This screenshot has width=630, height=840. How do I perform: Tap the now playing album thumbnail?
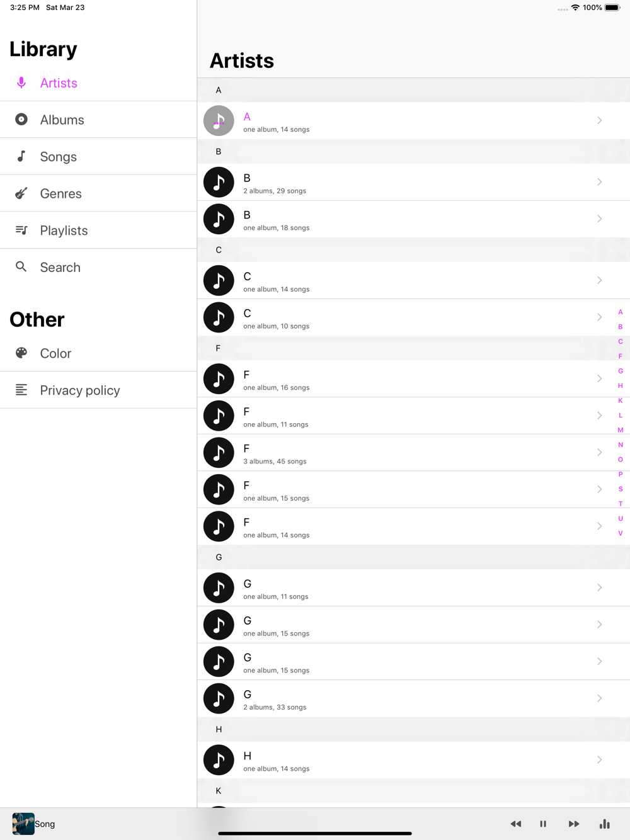click(23, 824)
